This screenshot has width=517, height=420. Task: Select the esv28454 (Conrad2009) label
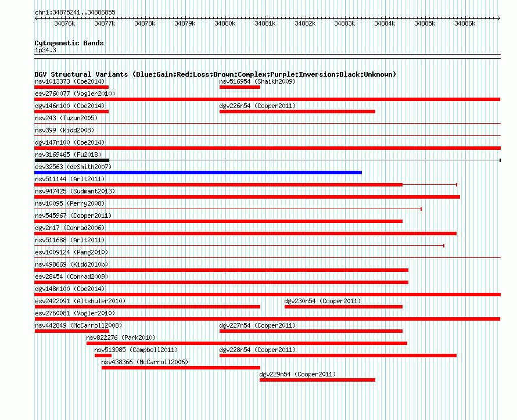point(71,277)
